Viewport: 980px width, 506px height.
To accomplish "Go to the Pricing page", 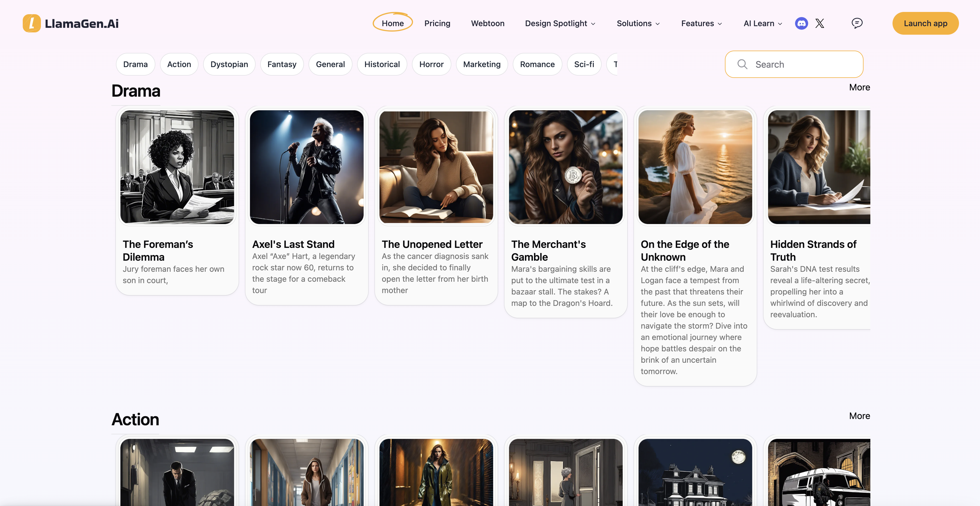I will point(437,23).
